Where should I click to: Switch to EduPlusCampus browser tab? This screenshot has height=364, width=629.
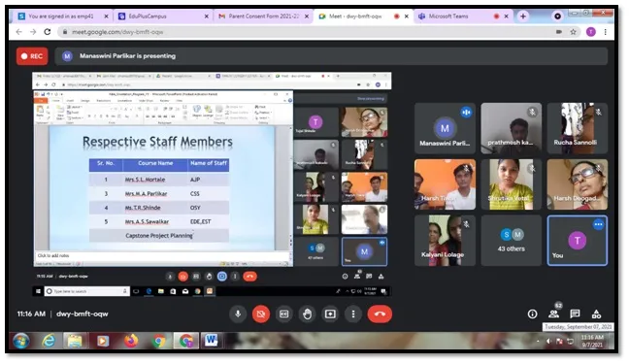[x=162, y=17]
